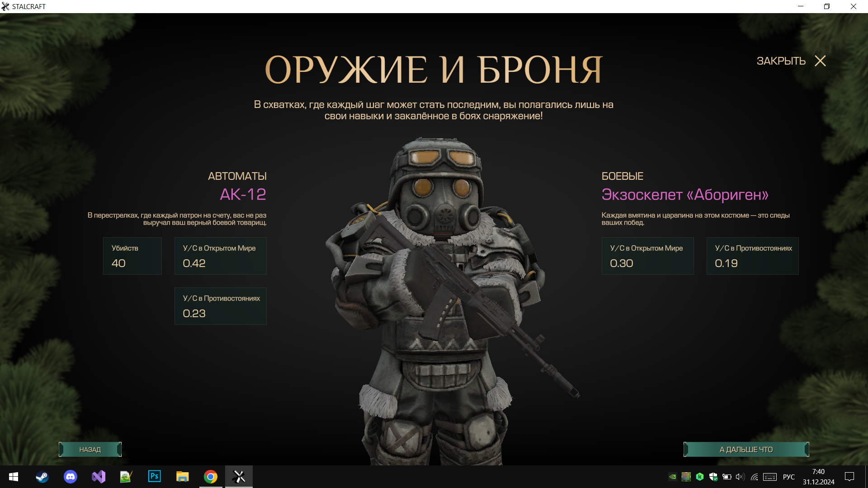Click the ОРУЖИЕ И БРОНЯ heading
Viewport: 868px width, 488px height.
(434, 70)
